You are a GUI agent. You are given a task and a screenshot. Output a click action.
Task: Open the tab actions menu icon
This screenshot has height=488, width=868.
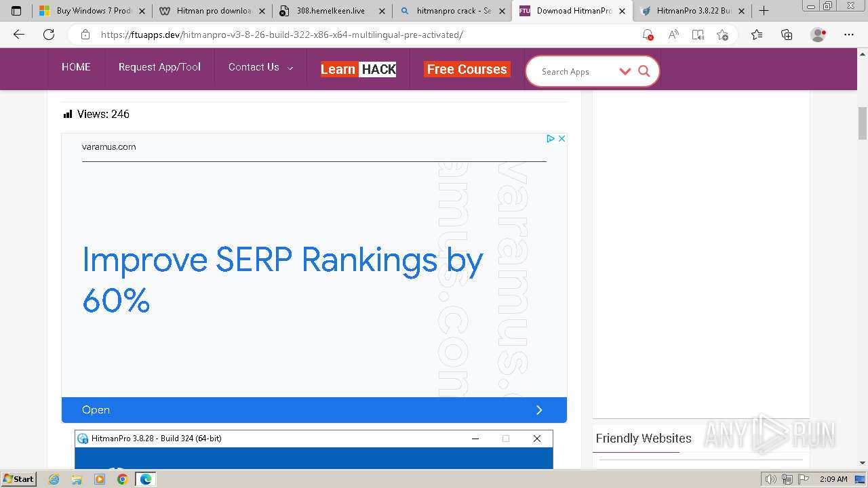(16, 11)
